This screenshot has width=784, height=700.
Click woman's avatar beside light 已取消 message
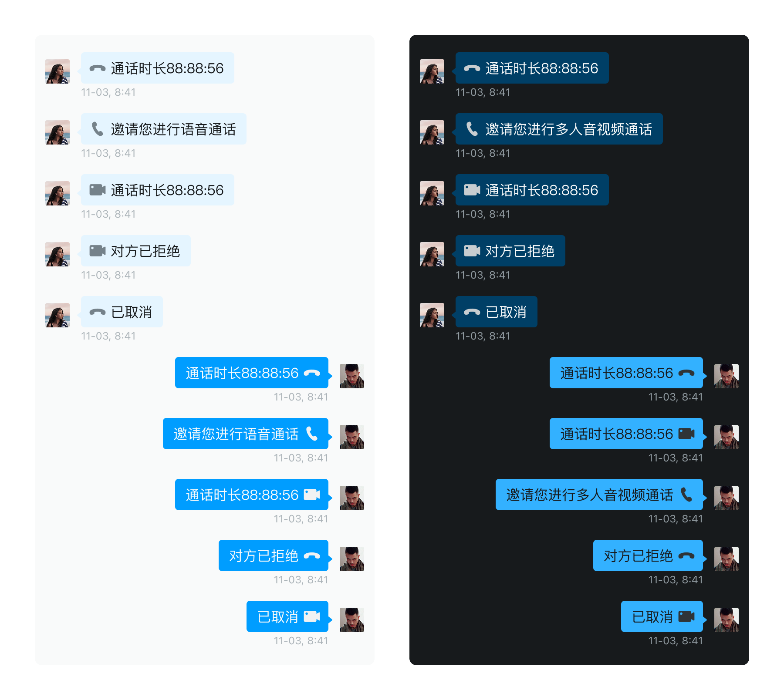click(57, 315)
